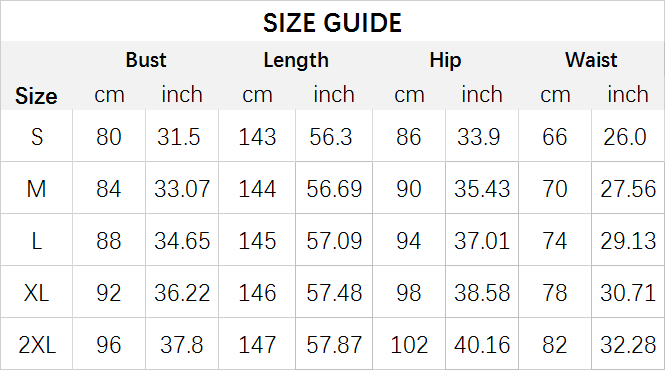Viewport: 666px width, 371px height.
Task: Select the Bust column header
Action: click(146, 60)
